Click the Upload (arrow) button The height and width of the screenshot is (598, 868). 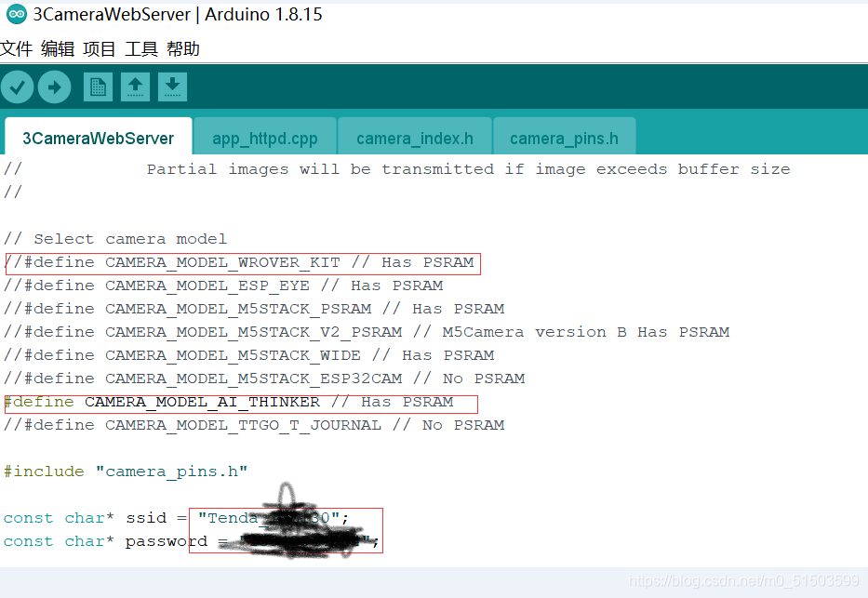pyautogui.click(x=54, y=86)
